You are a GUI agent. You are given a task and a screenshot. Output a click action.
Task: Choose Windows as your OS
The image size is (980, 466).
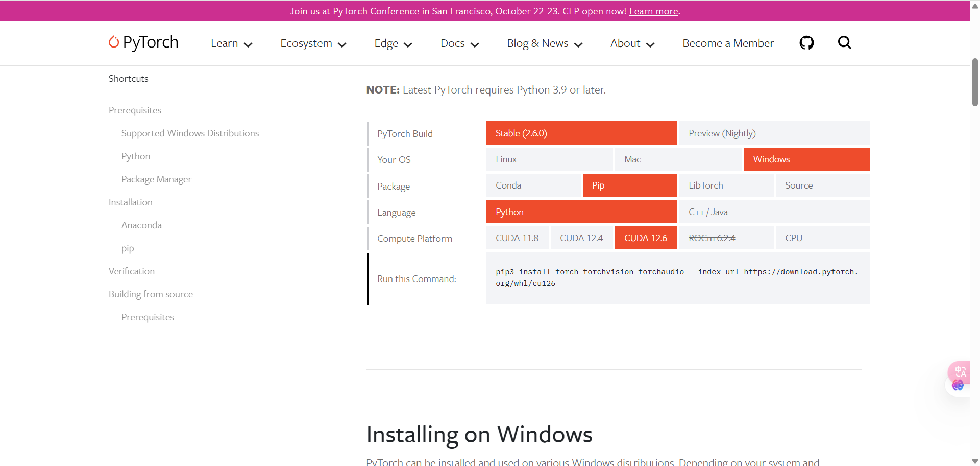(806, 159)
